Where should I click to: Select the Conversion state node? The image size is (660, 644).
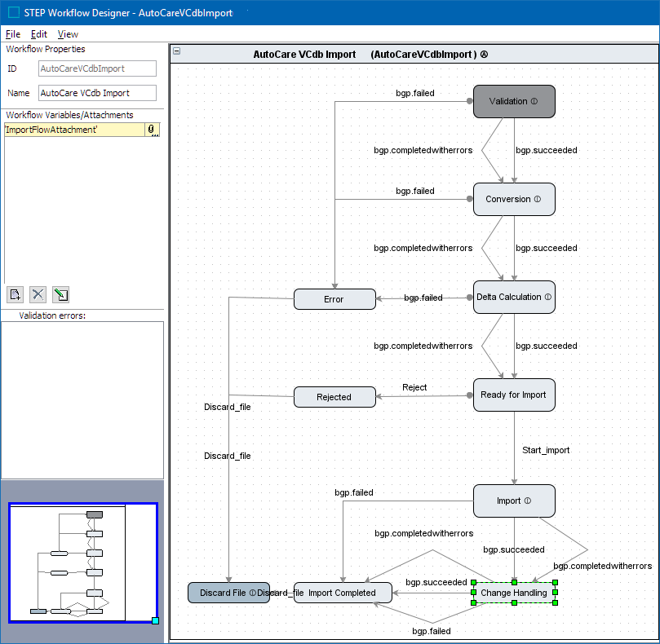coord(514,200)
